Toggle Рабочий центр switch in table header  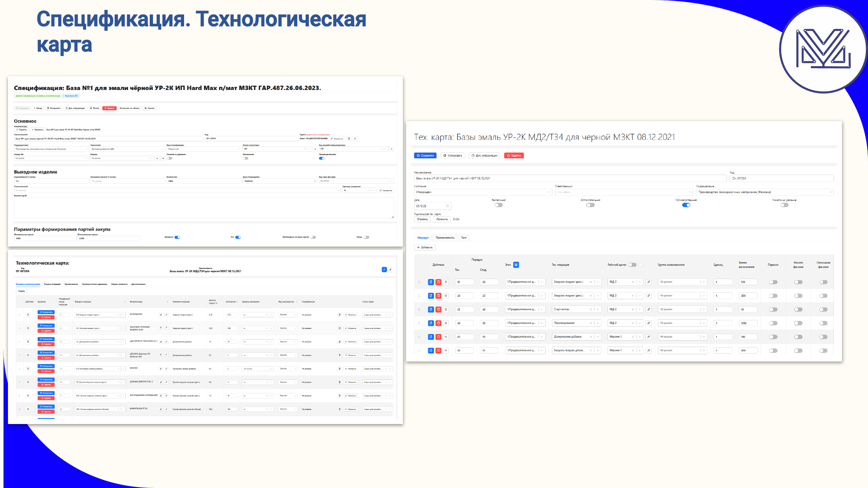(x=632, y=265)
